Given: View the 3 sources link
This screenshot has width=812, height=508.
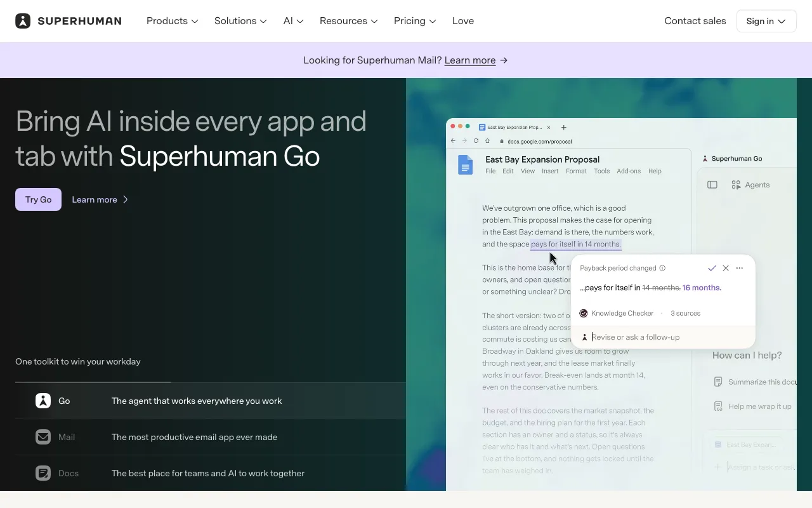Looking at the screenshot, I should pos(685,313).
